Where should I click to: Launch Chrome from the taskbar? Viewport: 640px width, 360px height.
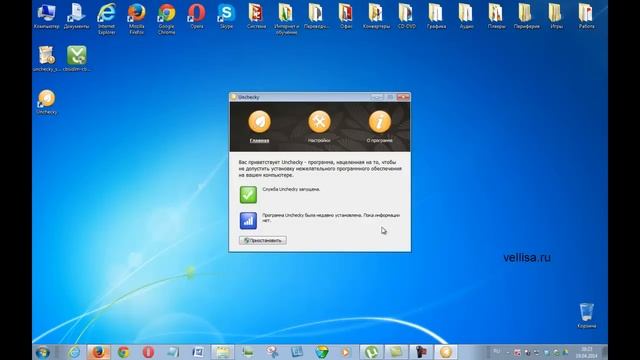point(123,352)
